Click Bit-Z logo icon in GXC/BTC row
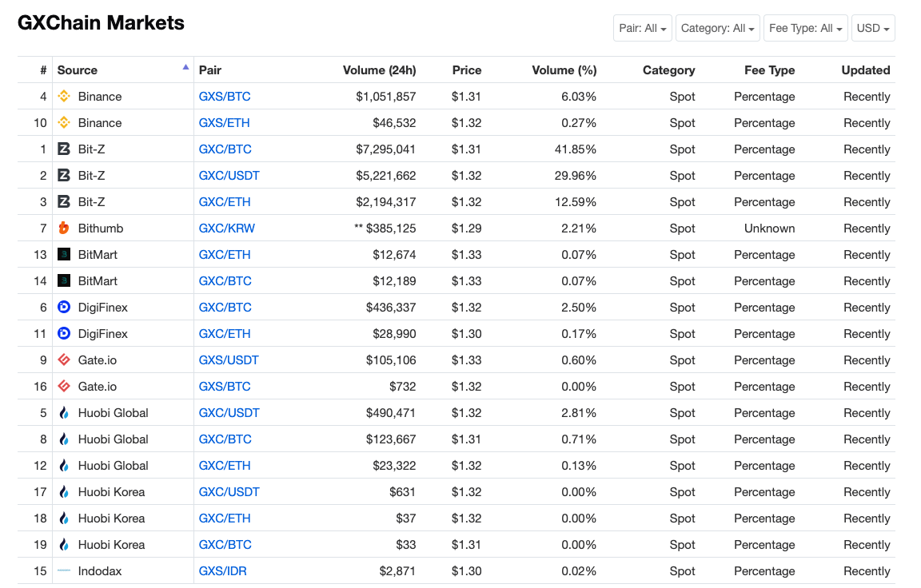The image size is (921, 588). [x=64, y=149]
